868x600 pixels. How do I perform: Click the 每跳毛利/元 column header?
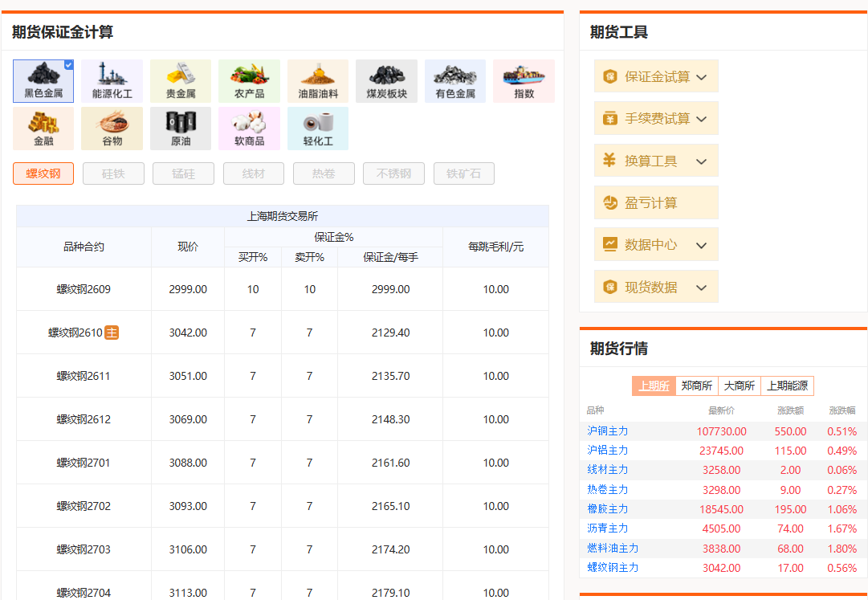click(x=496, y=247)
